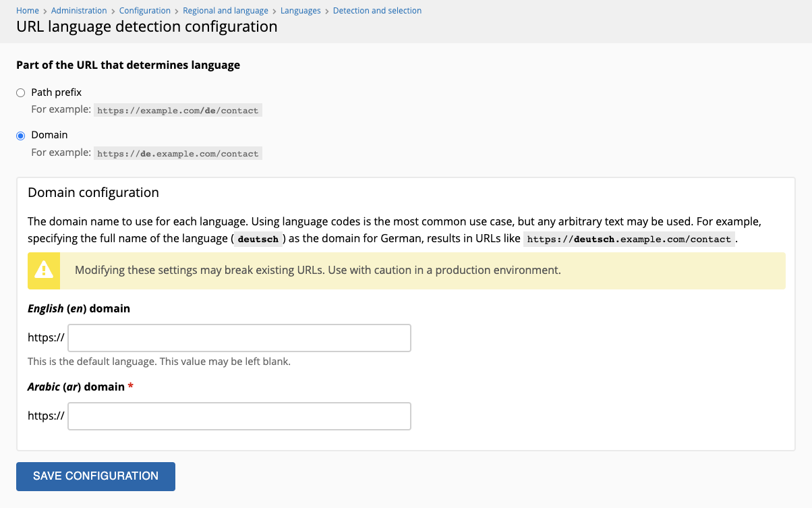The height and width of the screenshot is (508, 812).
Task: Go to Regional and language settings
Action: tap(225, 10)
